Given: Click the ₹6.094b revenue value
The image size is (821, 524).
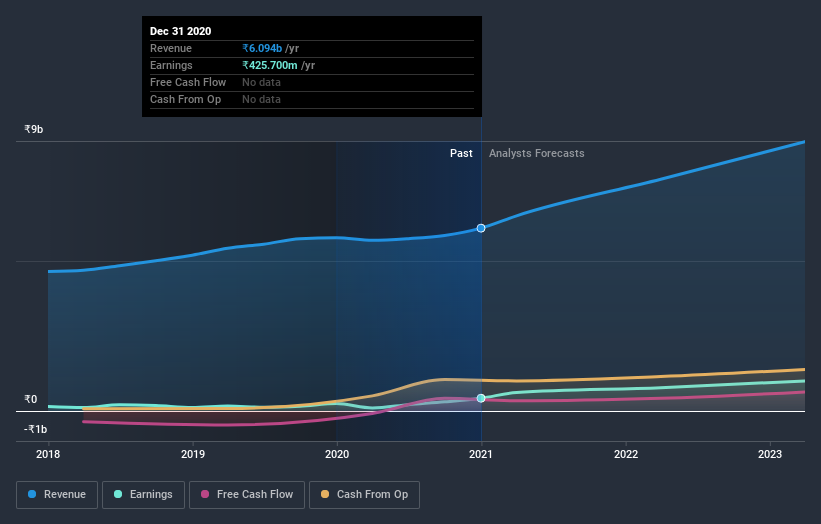Looking at the screenshot, I should pos(262,48).
